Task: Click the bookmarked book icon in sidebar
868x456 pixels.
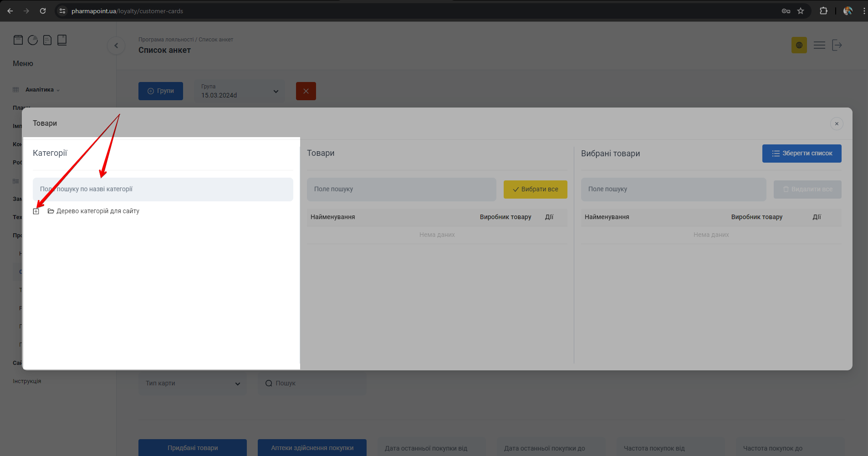Action: [x=62, y=40]
